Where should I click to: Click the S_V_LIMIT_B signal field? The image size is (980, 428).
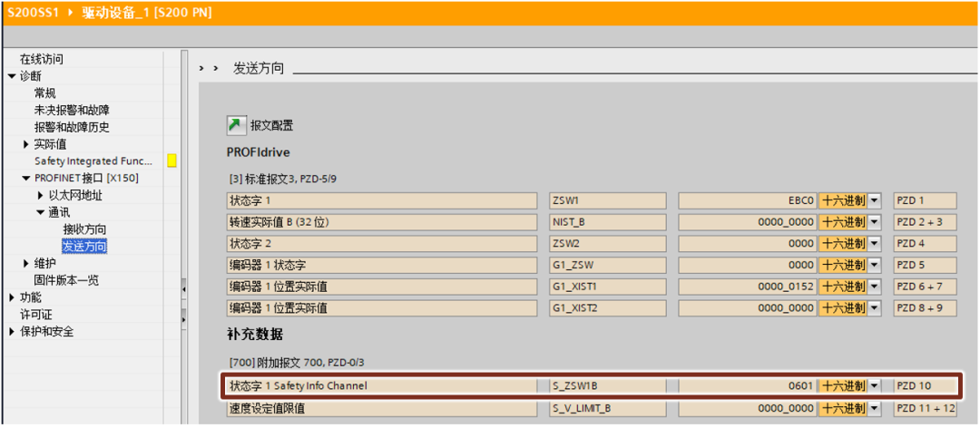coord(607,409)
